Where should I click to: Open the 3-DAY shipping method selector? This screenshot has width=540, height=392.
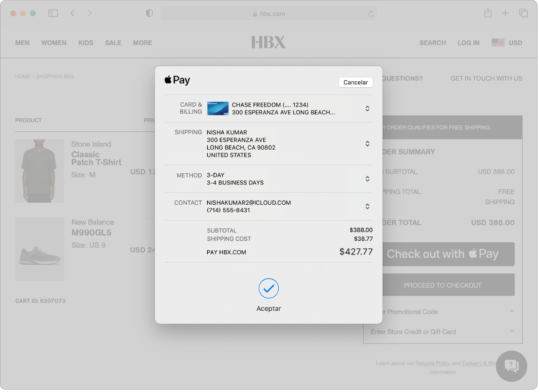(x=367, y=179)
